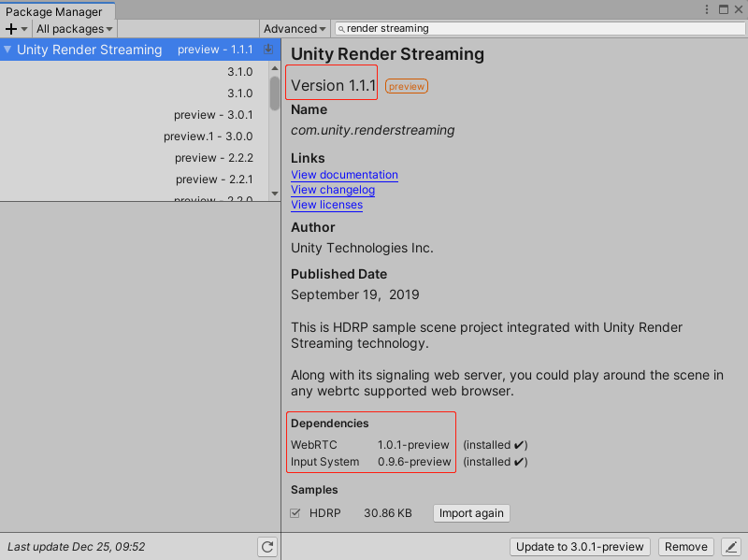This screenshot has width=748, height=560.
Task: Open the add package plus icon
Action: 9,28
